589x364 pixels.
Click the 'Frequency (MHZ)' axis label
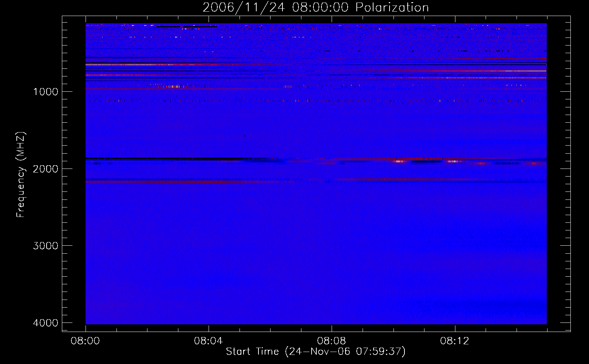pyautogui.click(x=21, y=175)
